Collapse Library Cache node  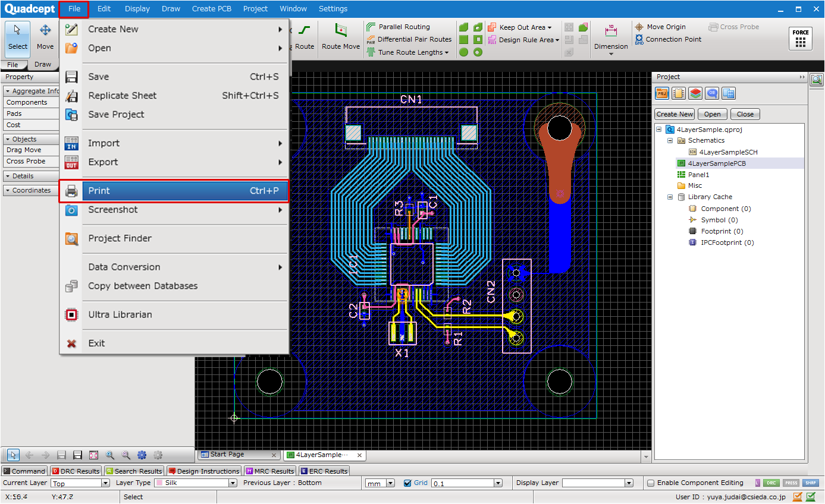tap(670, 197)
